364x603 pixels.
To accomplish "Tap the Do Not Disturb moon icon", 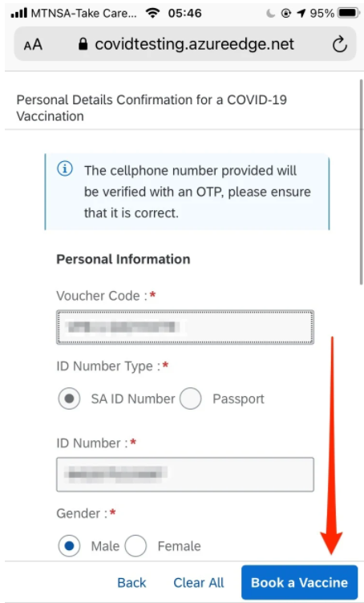I will (x=271, y=14).
